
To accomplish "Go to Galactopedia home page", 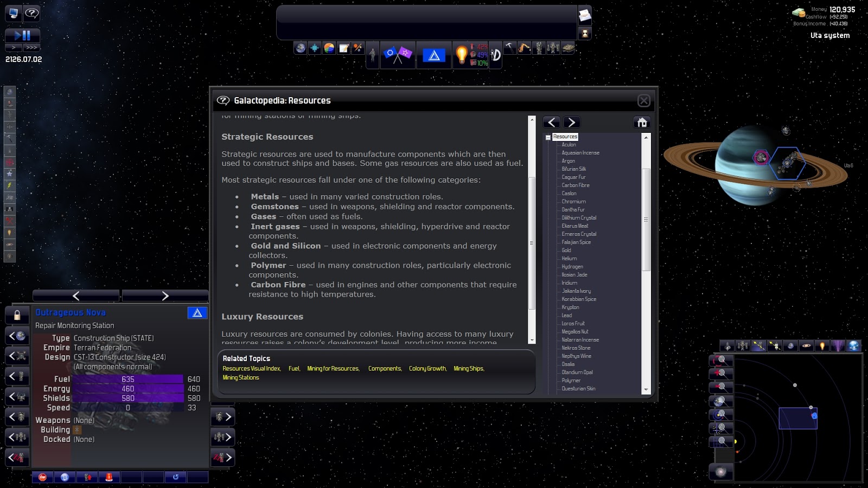I will (x=642, y=123).
